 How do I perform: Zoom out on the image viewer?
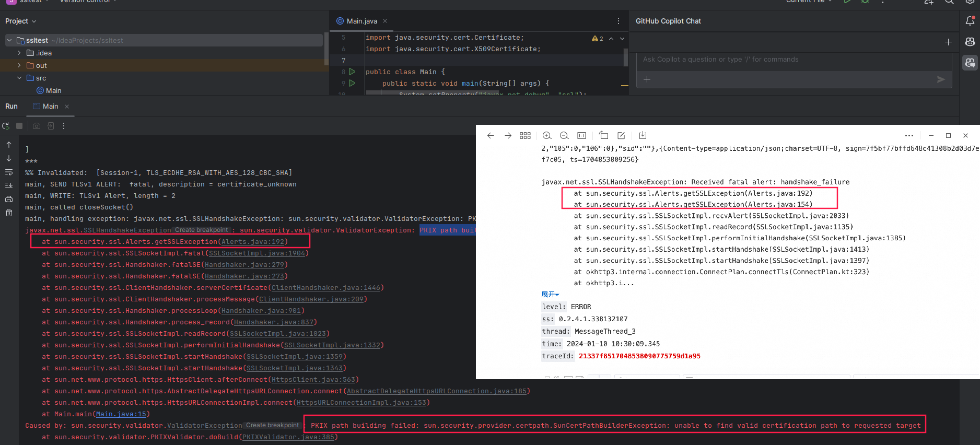click(x=564, y=135)
